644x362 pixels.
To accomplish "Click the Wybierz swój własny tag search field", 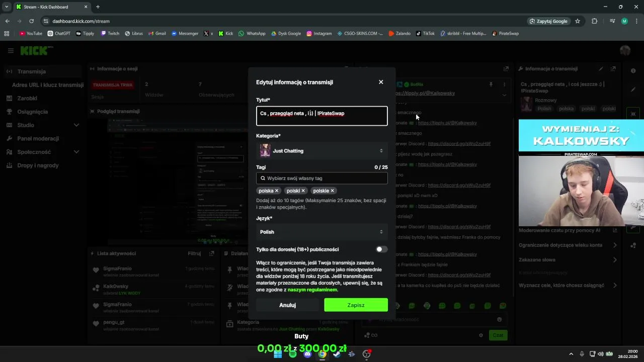I will (322, 178).
